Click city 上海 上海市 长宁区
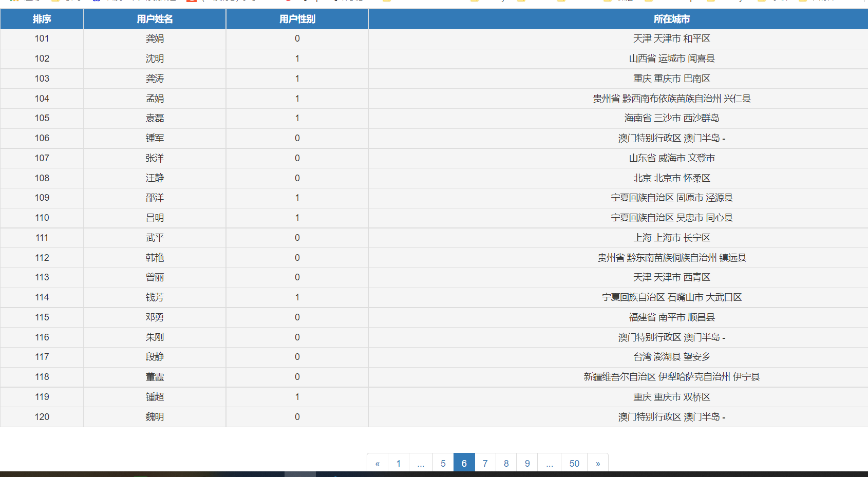Screen dimensions: 868x477 (672, 238)
